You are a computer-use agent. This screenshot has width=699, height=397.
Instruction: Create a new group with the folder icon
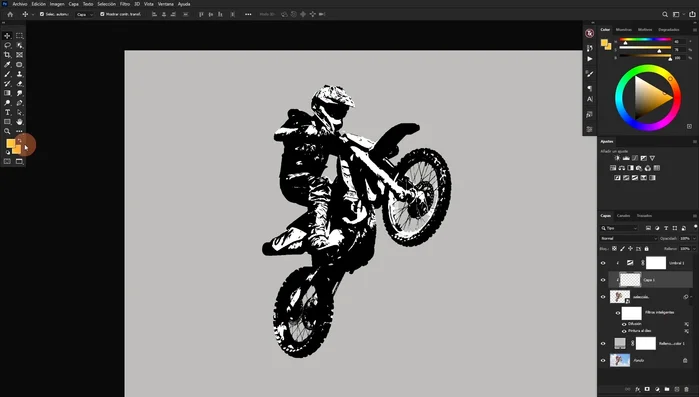[667, 389]
